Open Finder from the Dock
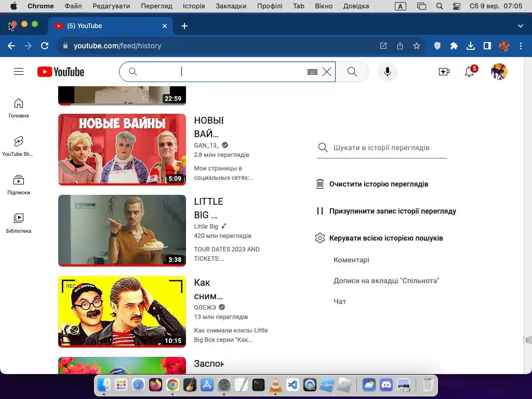532x399 pixels. tap(103, 385)
